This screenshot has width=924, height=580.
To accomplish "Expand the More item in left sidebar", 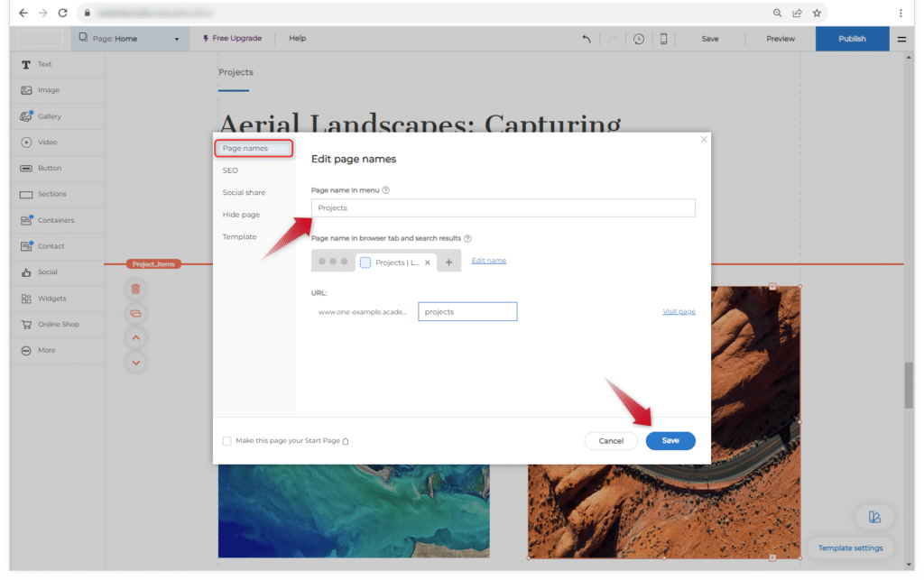I will pyautogui.click(x=45, y=350).
